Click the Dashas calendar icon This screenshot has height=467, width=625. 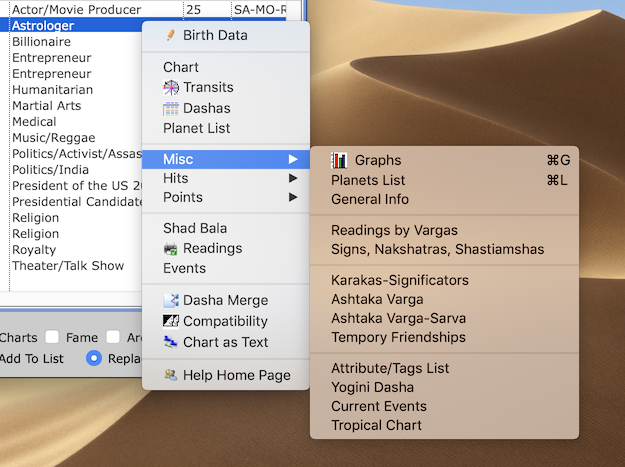click(x=171, y=108)
